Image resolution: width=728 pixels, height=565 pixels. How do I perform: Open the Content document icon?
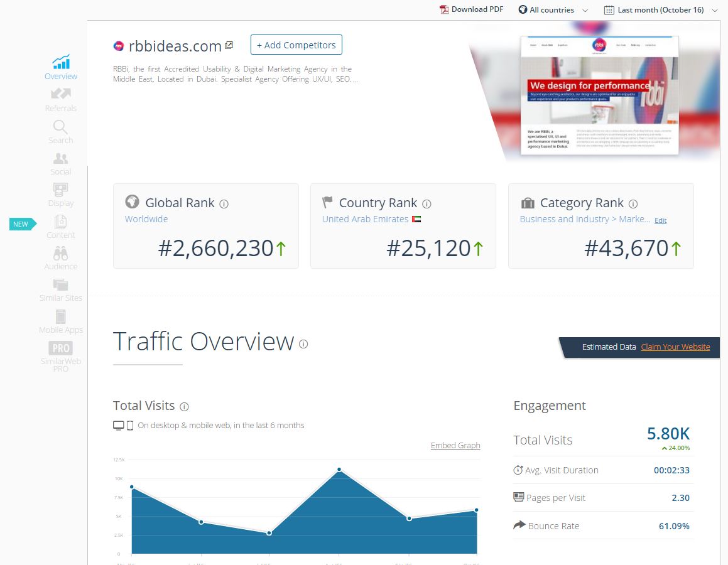60,222
